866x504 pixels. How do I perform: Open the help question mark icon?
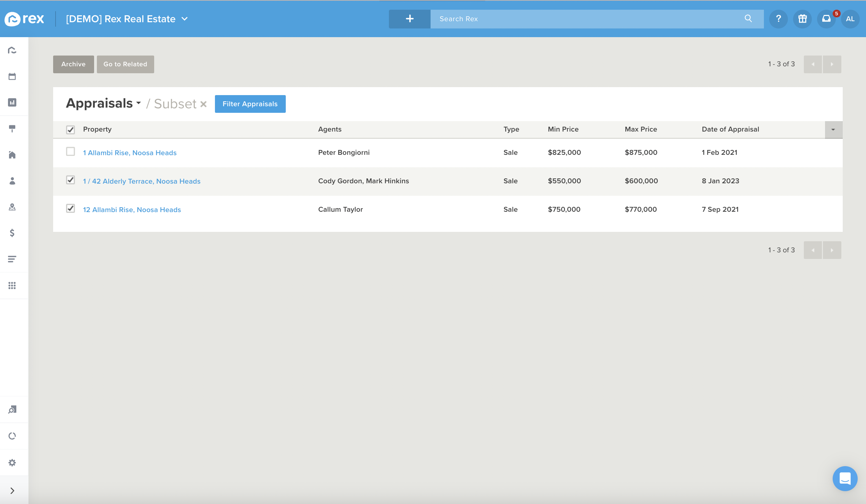(778, 19)
